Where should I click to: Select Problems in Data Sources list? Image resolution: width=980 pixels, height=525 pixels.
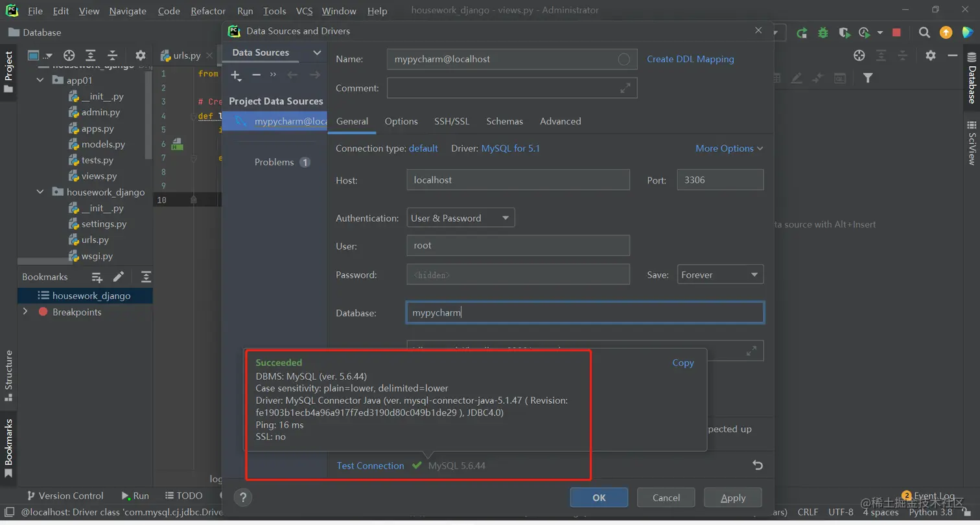click(x=274, y=162)
